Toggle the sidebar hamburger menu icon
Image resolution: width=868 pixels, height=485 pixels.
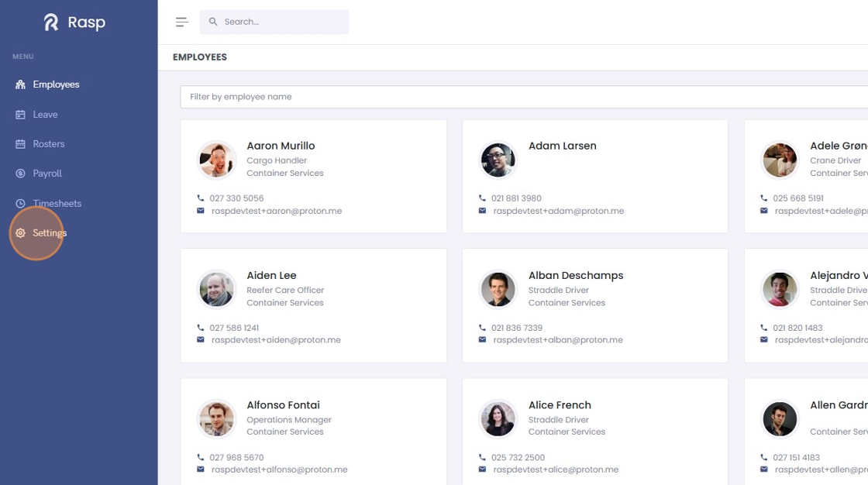182,22
